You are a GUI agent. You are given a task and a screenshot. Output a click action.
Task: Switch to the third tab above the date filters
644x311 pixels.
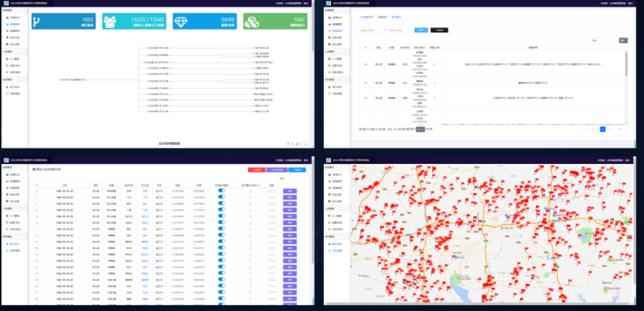pos(398,17)
